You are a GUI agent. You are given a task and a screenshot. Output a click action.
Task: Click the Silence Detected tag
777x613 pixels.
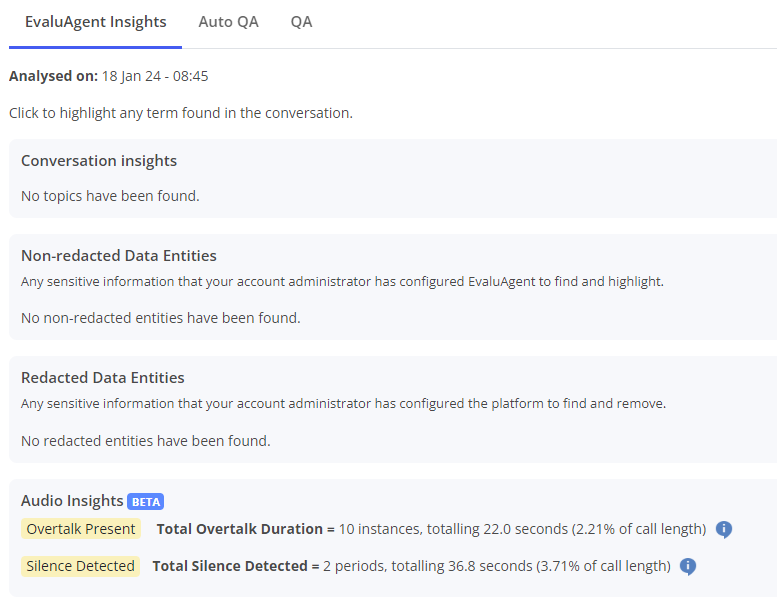[x=80, y=566]
